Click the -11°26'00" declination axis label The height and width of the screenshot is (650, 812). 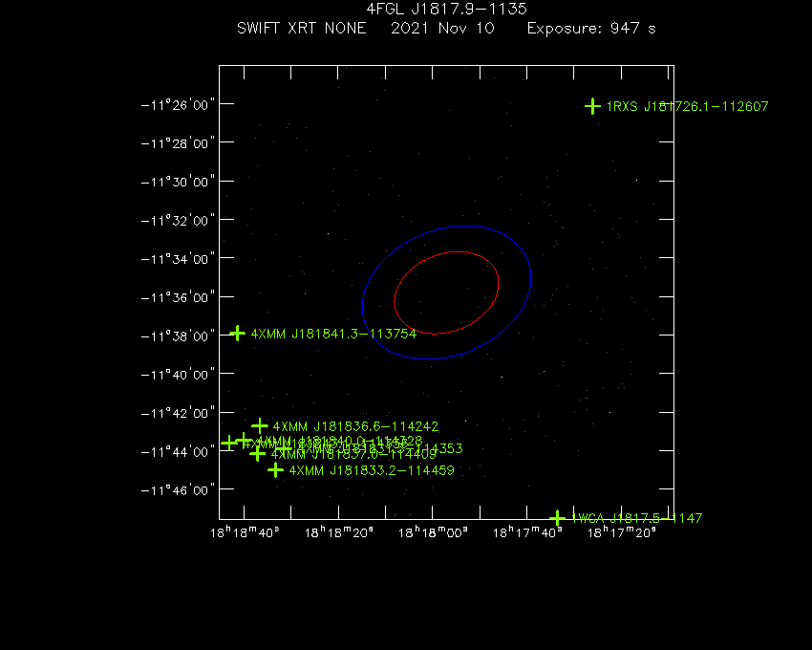pyautogui.click(x=178, y=106)
